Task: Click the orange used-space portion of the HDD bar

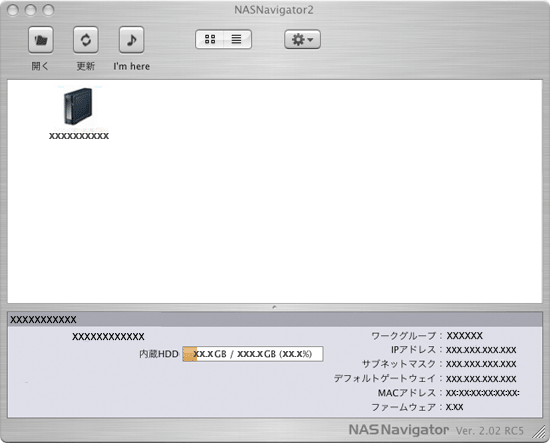Action: pyautogui.click(x=189, y=354)
